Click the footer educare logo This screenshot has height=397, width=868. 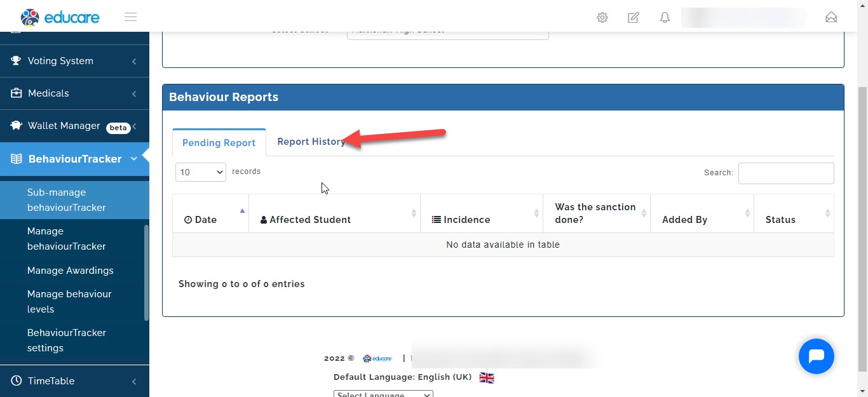coord(377,358)
